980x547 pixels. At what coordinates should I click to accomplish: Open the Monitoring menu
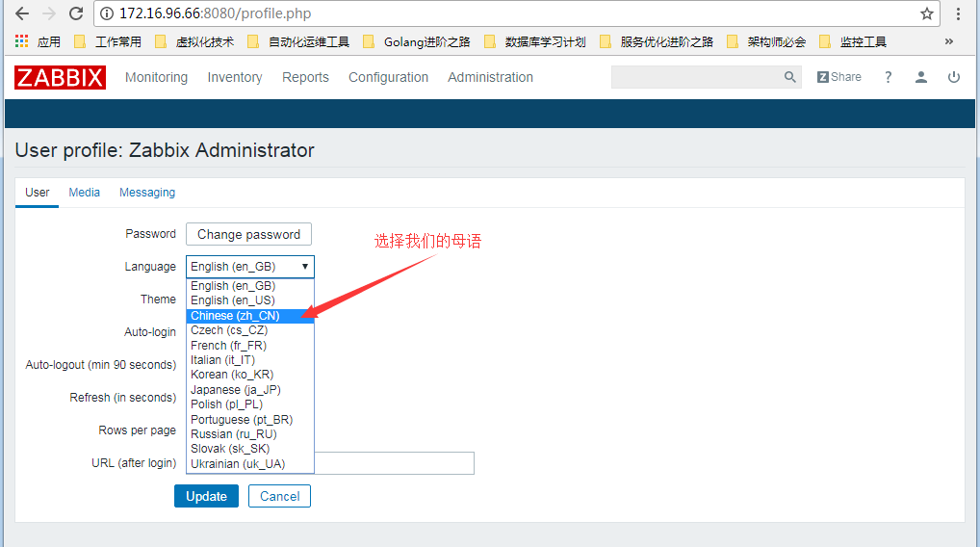(x=156, y=77)
